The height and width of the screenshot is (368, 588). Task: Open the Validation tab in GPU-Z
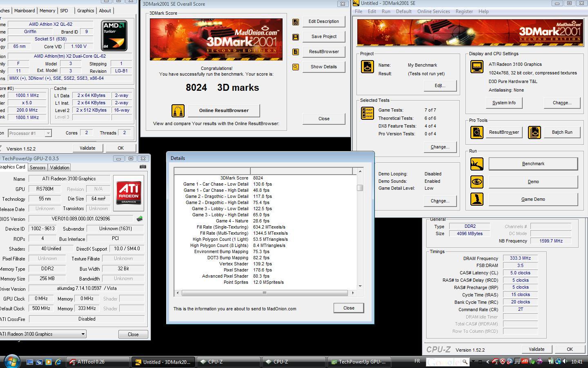[x=60, y=168]
